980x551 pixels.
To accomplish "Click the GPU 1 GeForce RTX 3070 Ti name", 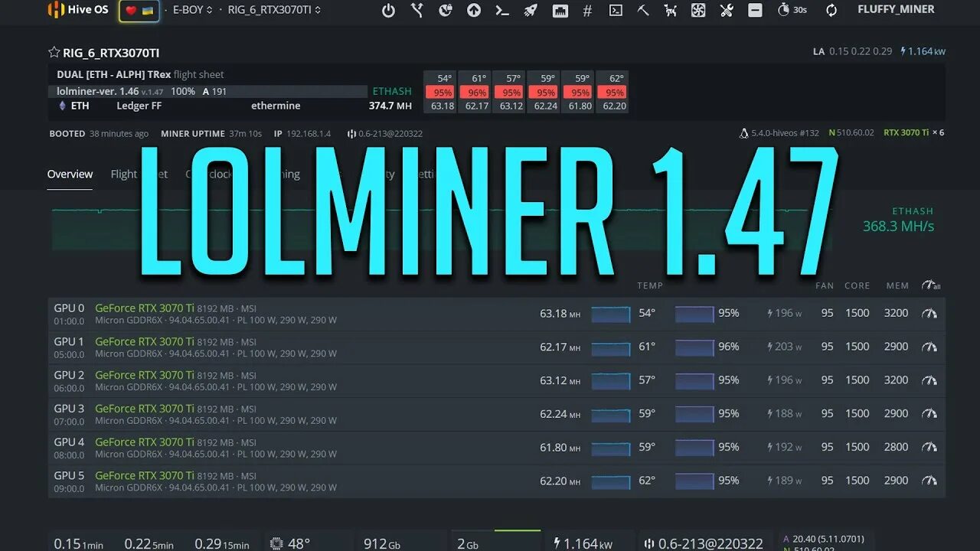I will (x=145, y=341).
